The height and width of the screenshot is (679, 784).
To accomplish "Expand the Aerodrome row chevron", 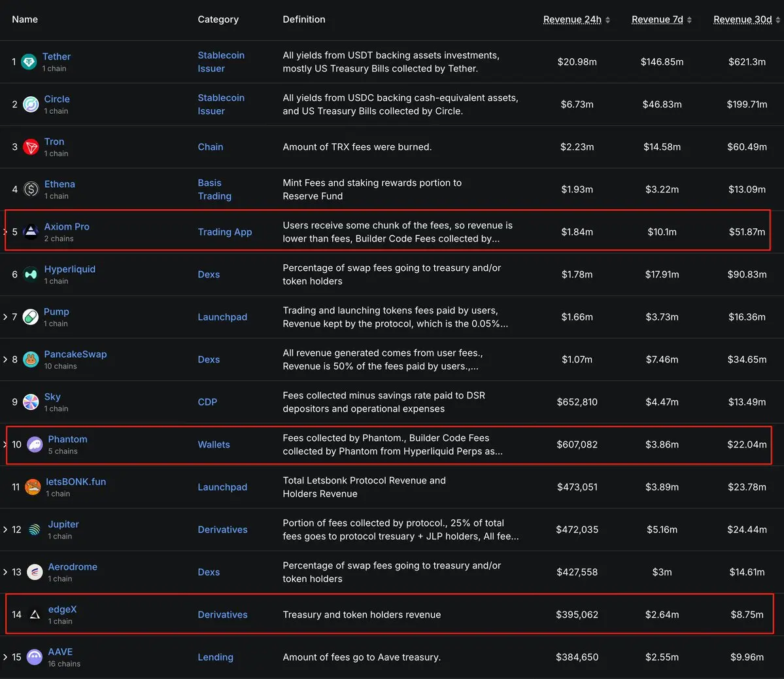I will point(5,572).
